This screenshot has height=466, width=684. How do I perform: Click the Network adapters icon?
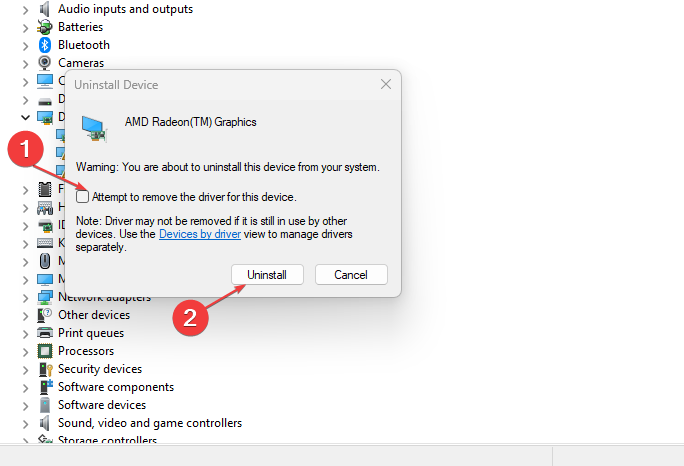click(x=44, y=297)
